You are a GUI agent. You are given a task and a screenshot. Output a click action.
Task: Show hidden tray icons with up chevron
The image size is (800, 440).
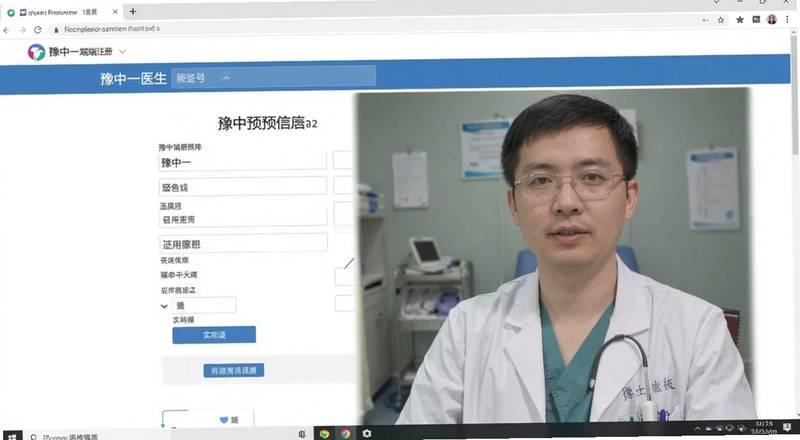pyautogui.click(x=697, y=429)
